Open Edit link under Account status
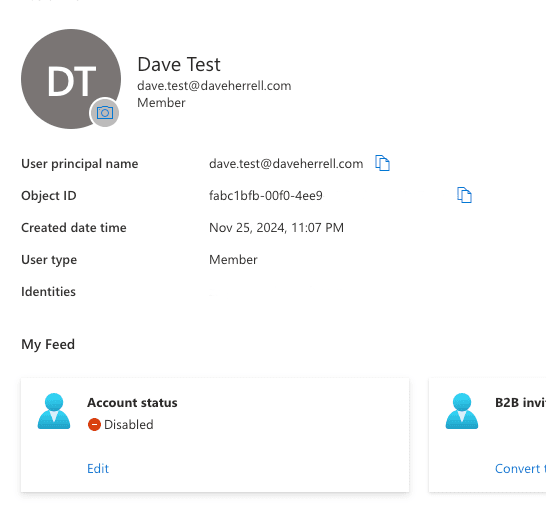The image size is (546, 520). (x=98, y=468)
